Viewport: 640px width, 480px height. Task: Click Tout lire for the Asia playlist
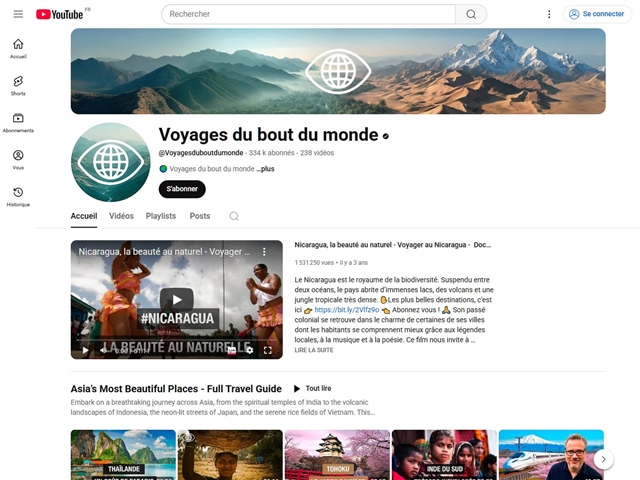[x=313, y=388]
